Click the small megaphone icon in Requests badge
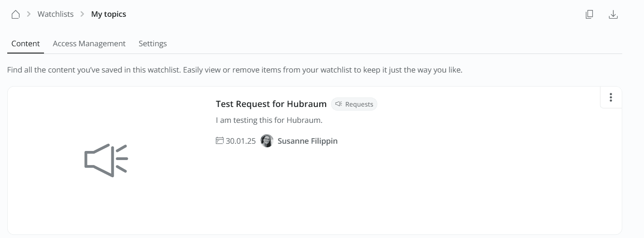644x238 pixels. (338, 104)
